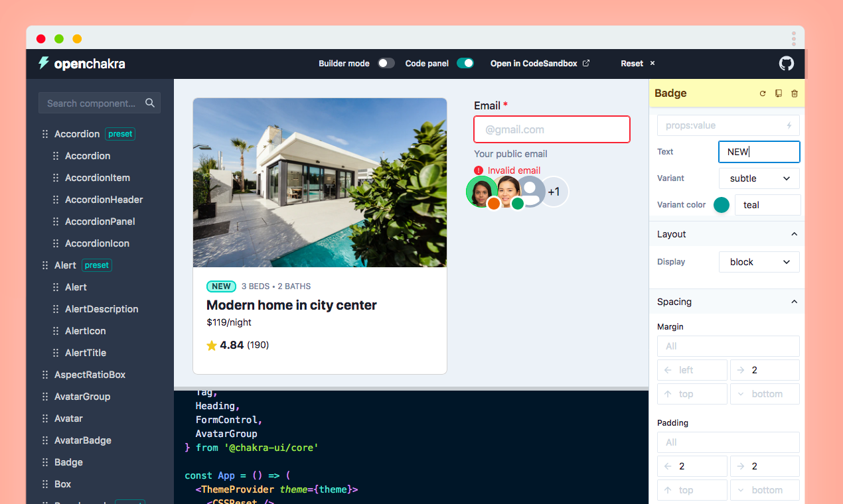Open the Display dropdown showing block
This screenshot has width=843, height=504.
click(759, 261)
